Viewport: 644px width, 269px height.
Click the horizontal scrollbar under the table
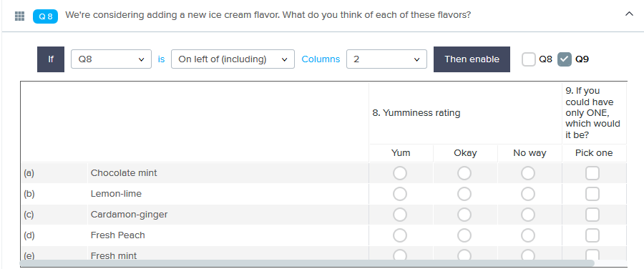pyautogui.click(x=306, y=263)
